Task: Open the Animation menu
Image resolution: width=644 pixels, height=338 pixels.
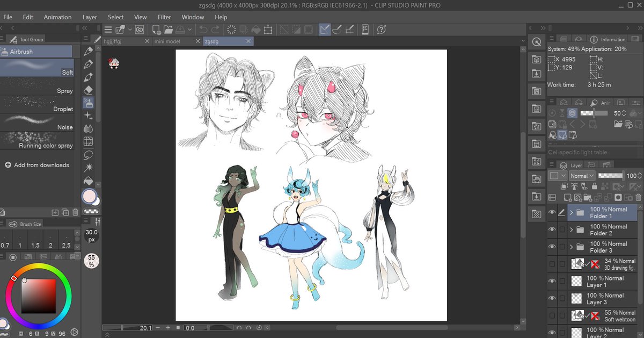Action: 57,17
